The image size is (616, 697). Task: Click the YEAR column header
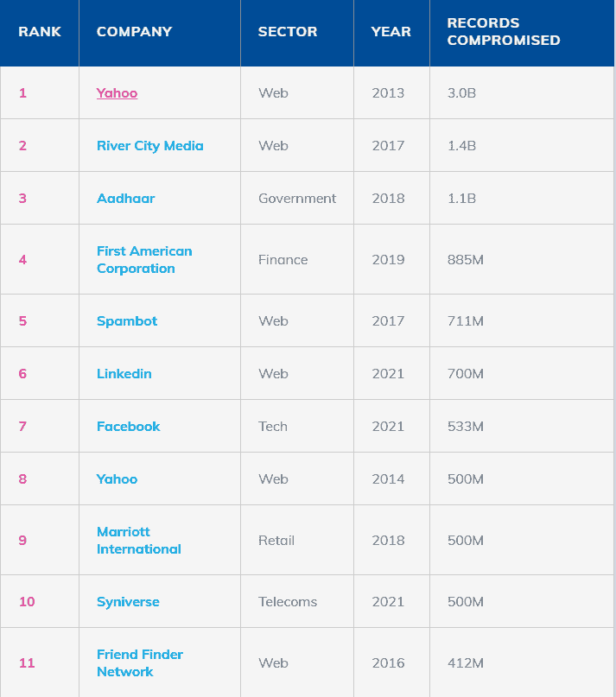pos(391,32)
